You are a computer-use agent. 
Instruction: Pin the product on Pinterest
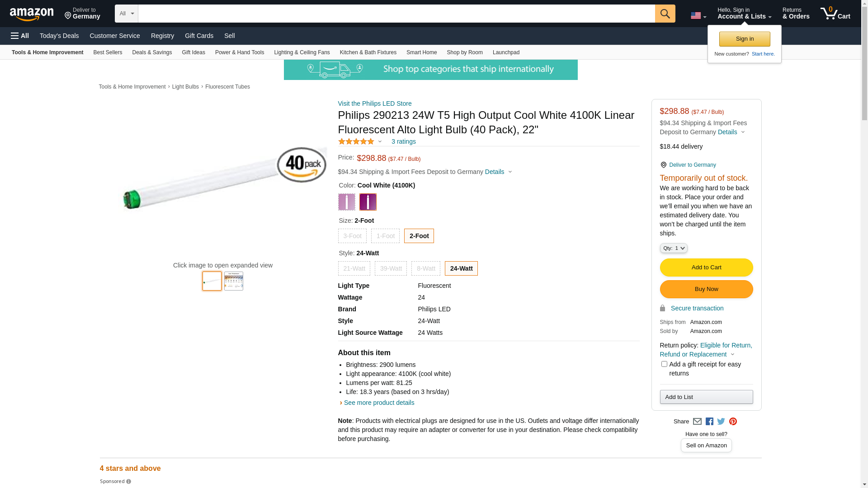733,422
